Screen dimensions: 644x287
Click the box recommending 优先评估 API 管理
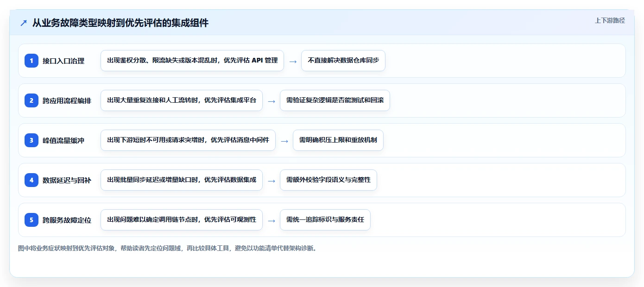pyautogui.click(x=192, y=61)
